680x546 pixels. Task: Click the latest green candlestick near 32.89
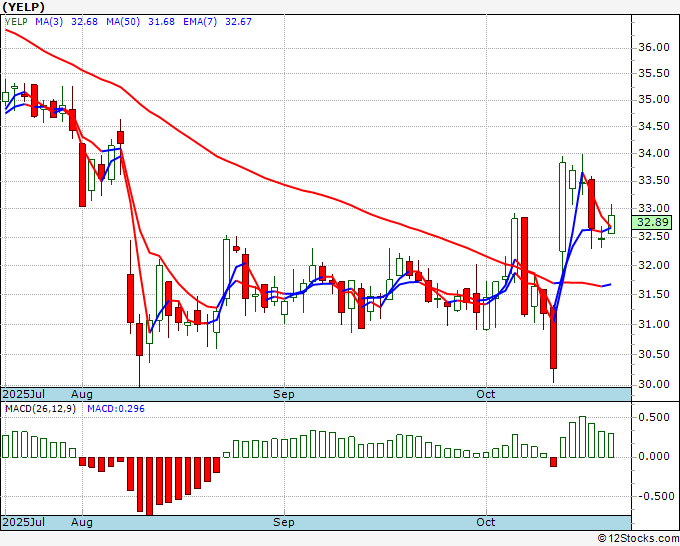point(611,224)
